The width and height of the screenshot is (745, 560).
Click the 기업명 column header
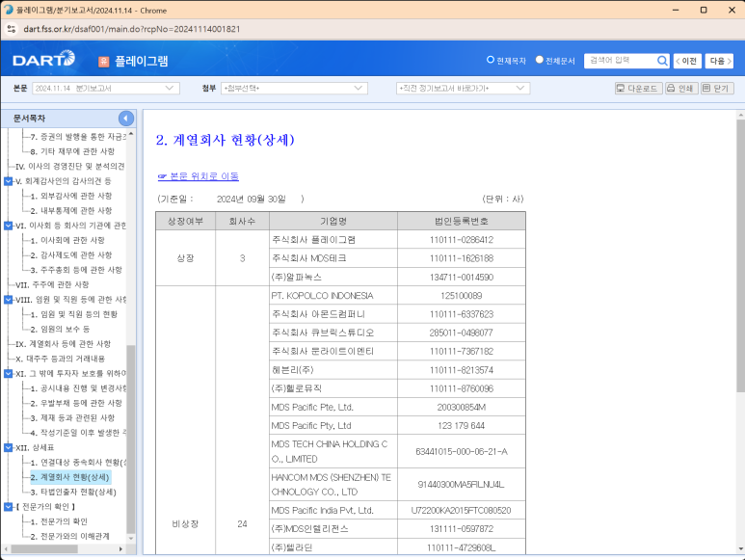click(333, 221)
